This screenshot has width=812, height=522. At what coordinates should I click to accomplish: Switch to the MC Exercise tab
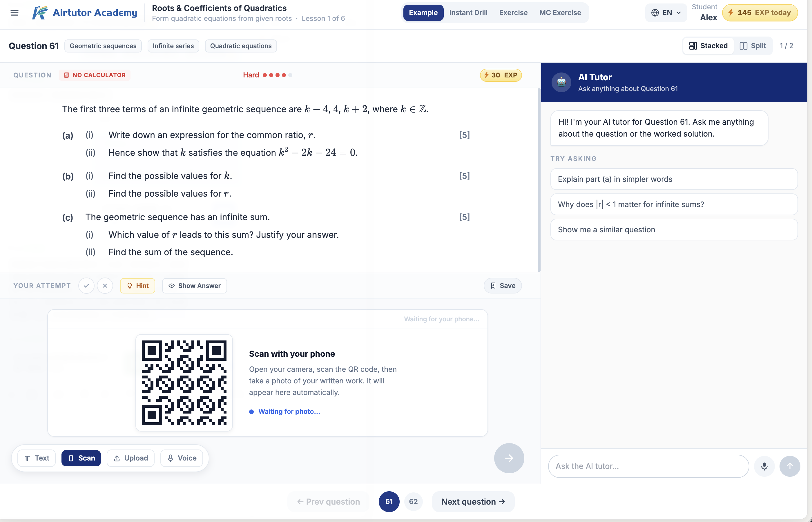point(560,13)
